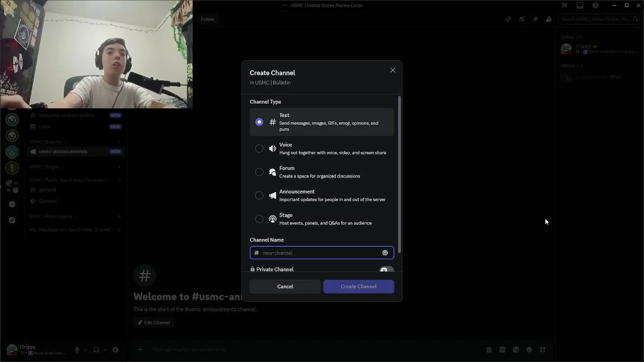Open the emoji picker in message bar
Image resolution: width=644 pixels, height=362 pixels.
tap(529, 349)
